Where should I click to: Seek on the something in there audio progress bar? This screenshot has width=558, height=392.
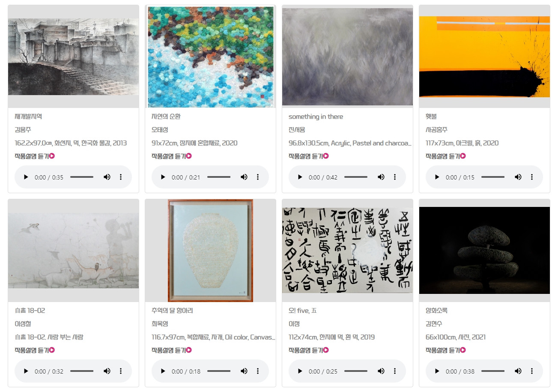pyautogui.click(x=356, y=177)
